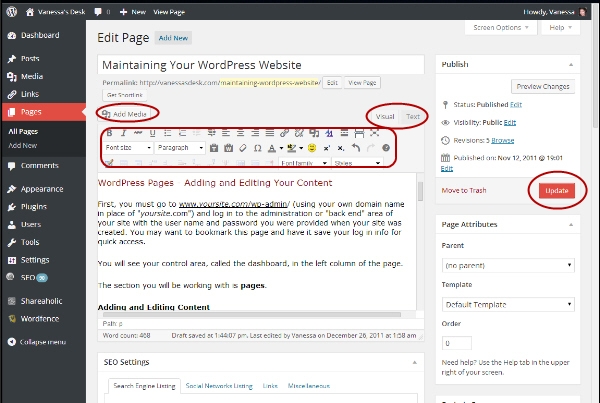This screenshot has height=403, width=600.
Task: Click the red Update button
Action: click(x=557, y=191)
